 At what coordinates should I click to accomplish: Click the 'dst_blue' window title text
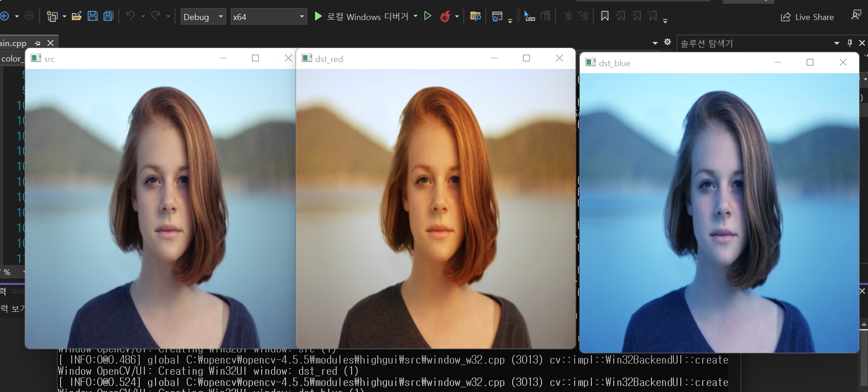tap(615, 63)
